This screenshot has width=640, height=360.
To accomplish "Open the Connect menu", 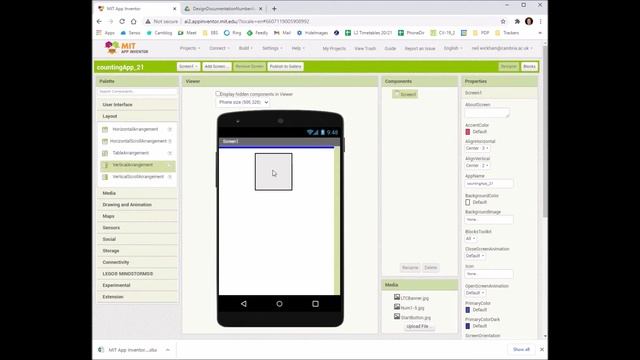I will click(219, 48).
